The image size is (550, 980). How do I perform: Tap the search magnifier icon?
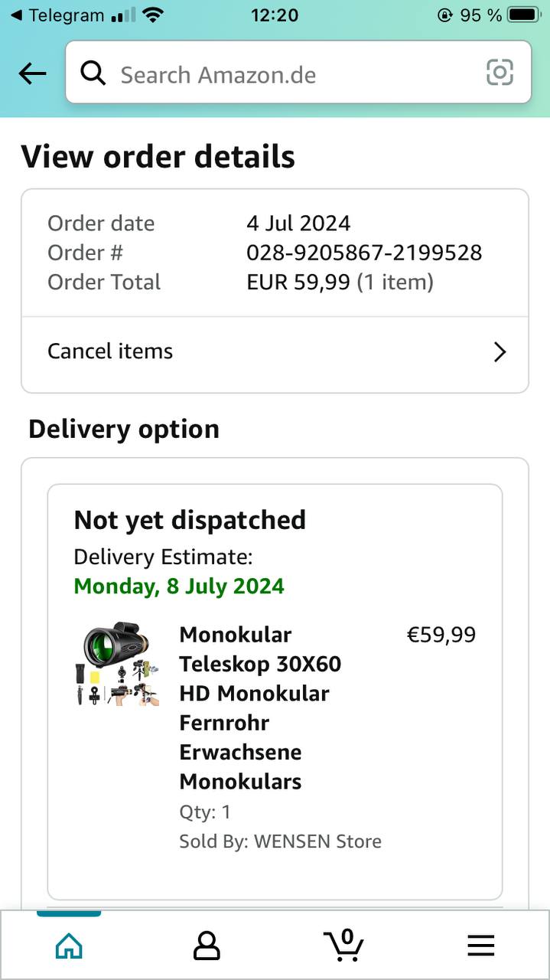pyautogui.click(x=93, y=73)
